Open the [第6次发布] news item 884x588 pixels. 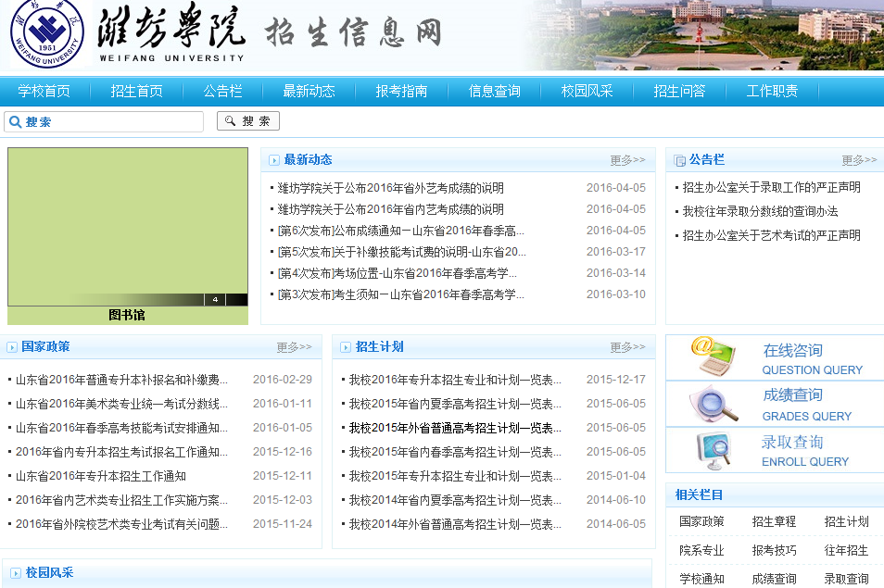coord(400,231)
